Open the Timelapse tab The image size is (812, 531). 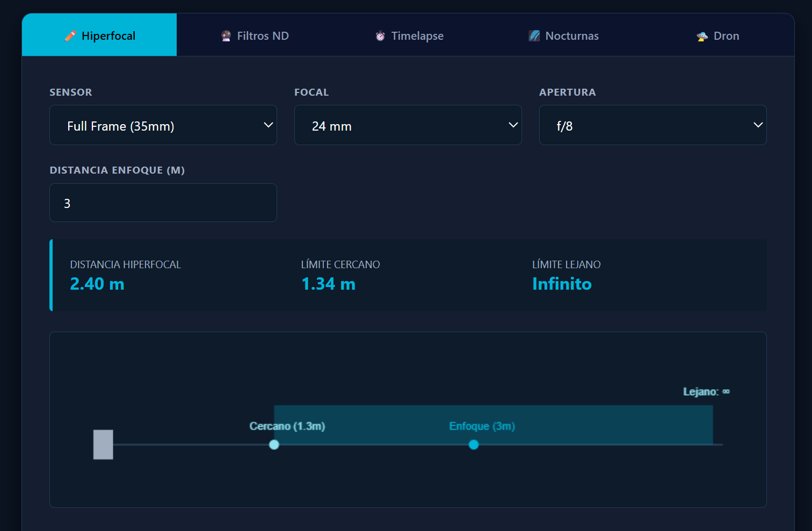[x=409, y=35]
